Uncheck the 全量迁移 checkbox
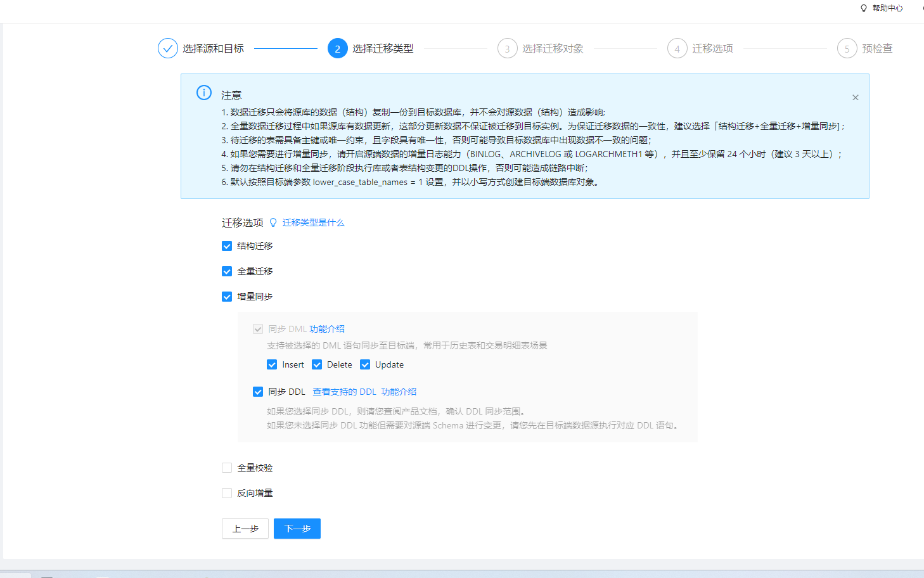This screenshot has width=924, height=578. tap(227, 271)
